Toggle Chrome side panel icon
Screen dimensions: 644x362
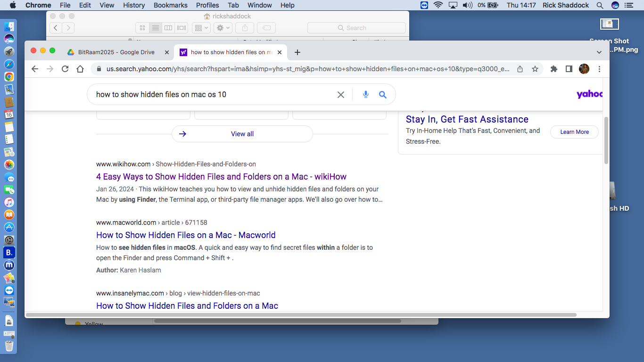click(x=569, y=69)
